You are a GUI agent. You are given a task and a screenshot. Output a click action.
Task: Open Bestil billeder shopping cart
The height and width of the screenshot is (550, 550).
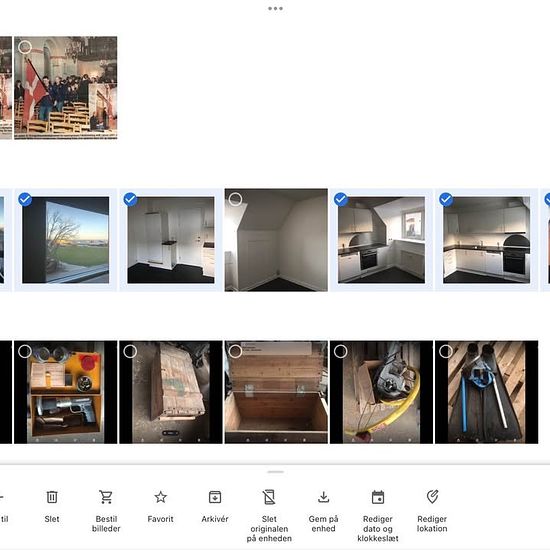pyautogui.click(x=106, y=497)
